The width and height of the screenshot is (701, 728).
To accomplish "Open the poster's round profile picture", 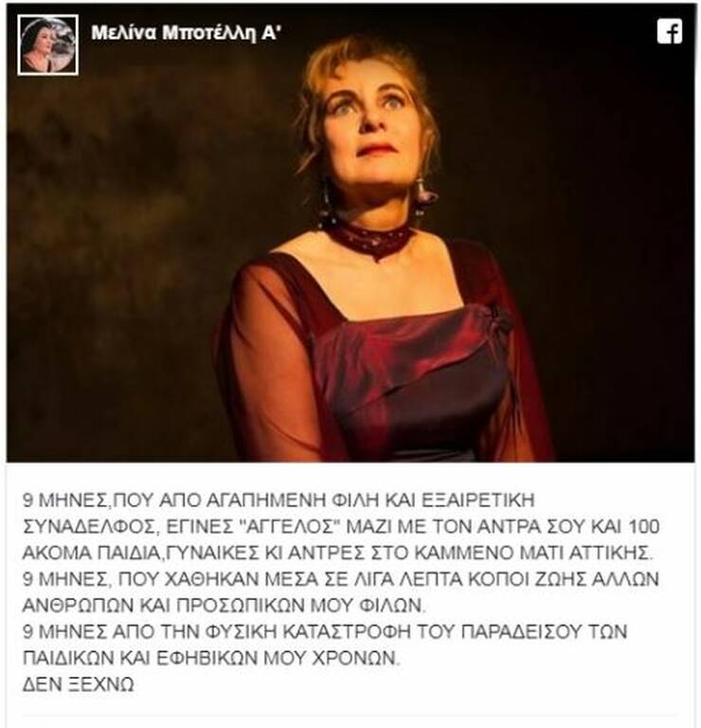I will click(x=47, y=45).
